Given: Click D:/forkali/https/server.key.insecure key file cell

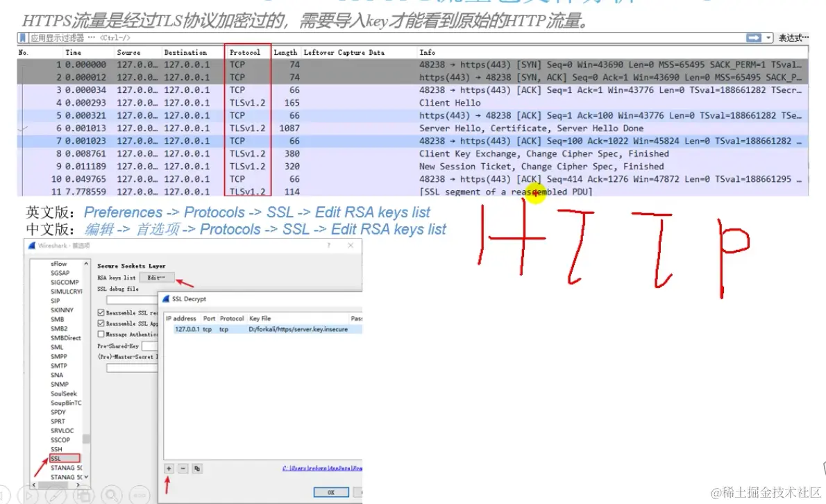Looking at the screenshot, I should (298, 329).
